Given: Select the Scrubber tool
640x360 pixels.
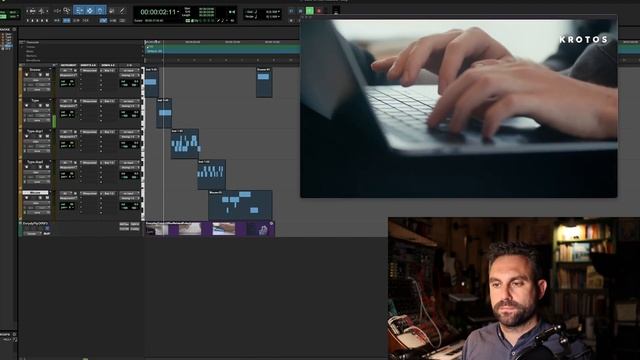Looking at the screenshot, I should pyautogui.click(x=111, y=11).
